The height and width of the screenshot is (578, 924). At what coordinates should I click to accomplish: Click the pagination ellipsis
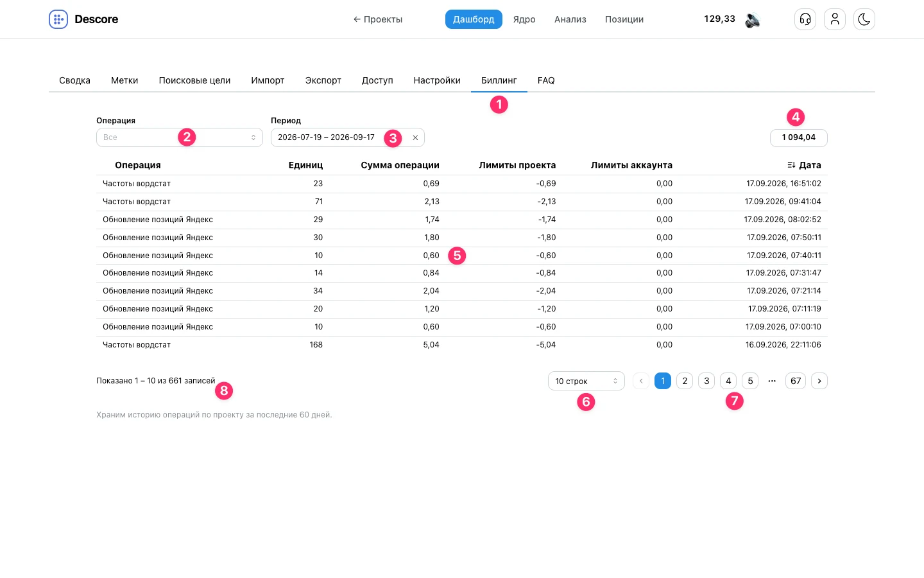[x=772, y=381]
